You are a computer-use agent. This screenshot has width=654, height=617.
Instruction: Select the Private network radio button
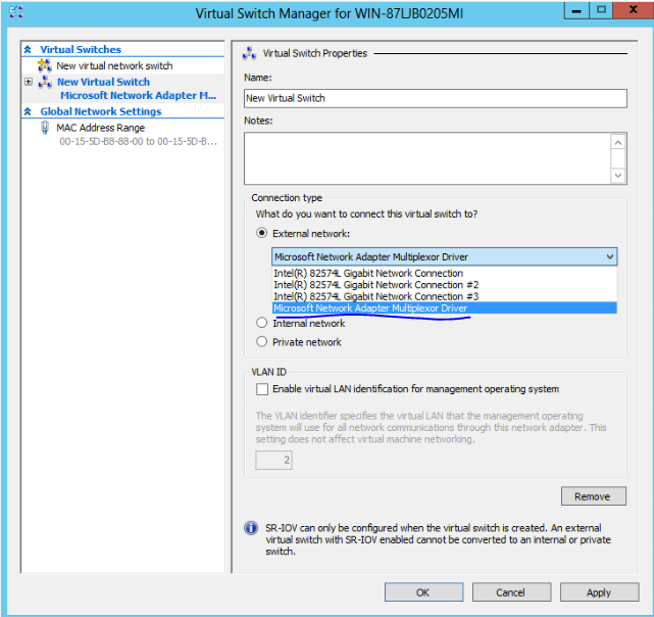pos(262,342)
